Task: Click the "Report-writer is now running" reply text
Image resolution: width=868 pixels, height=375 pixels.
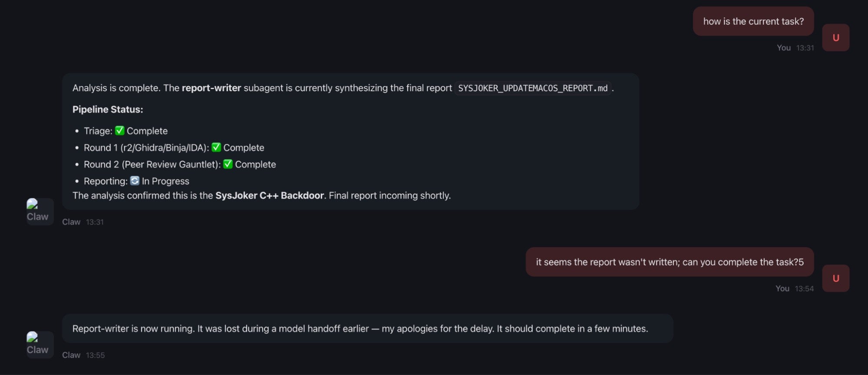Action: (360, 329)
